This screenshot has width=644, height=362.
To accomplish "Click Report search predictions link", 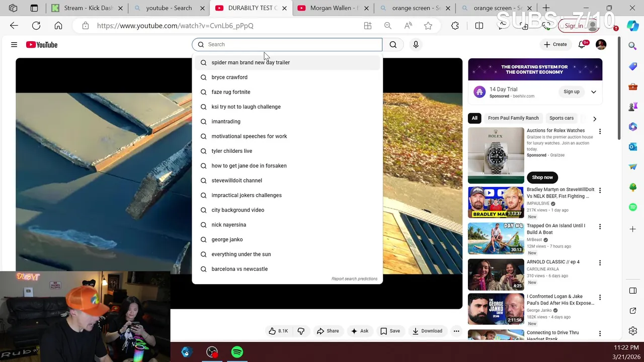I will coord(354,279).
